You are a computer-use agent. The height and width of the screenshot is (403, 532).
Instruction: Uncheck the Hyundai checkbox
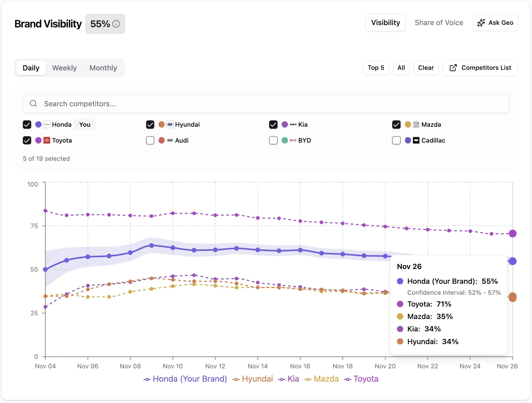coord(150,124)
